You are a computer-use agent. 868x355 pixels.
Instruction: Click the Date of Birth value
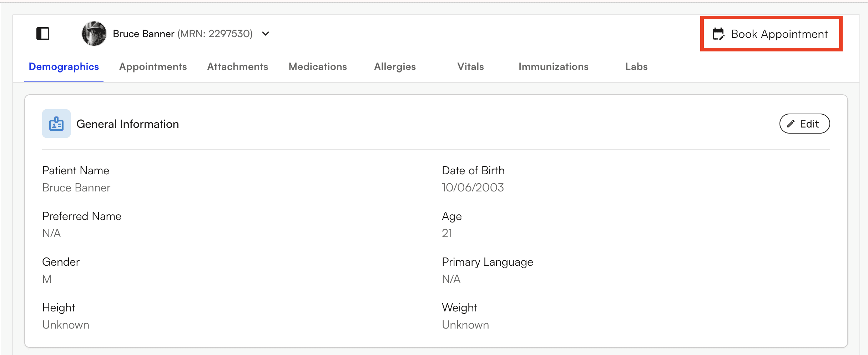(473, 187)
